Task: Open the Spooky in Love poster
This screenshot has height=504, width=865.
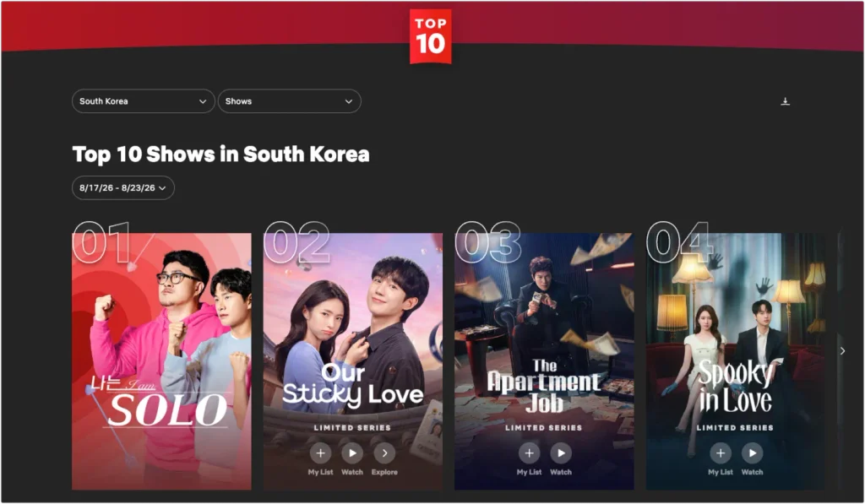Action: click(736, 361)
